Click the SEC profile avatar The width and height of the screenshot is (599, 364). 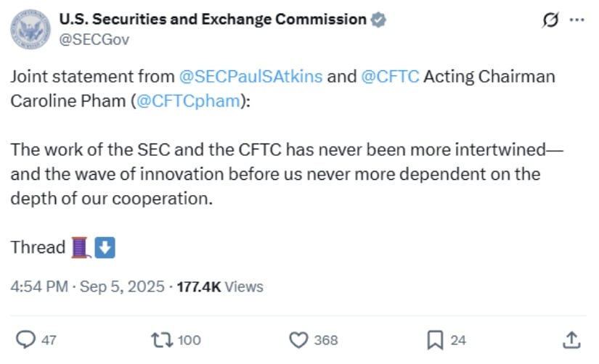tap(30, 30)
